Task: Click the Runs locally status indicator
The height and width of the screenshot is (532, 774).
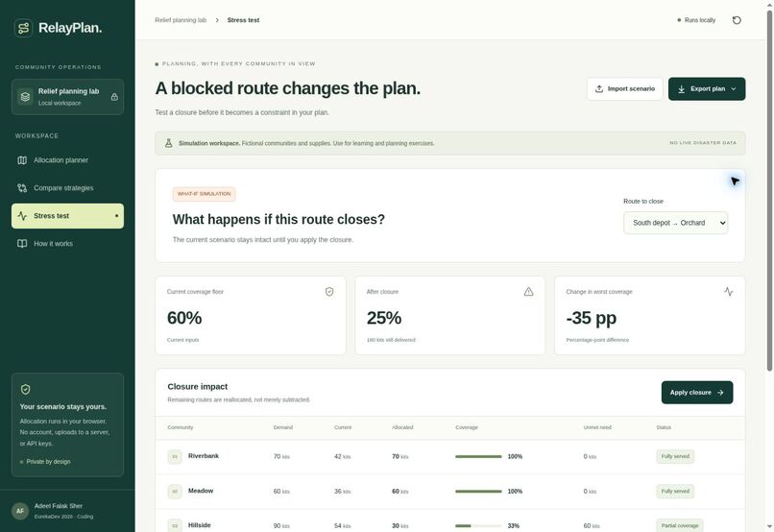Action: coord(696,20)
